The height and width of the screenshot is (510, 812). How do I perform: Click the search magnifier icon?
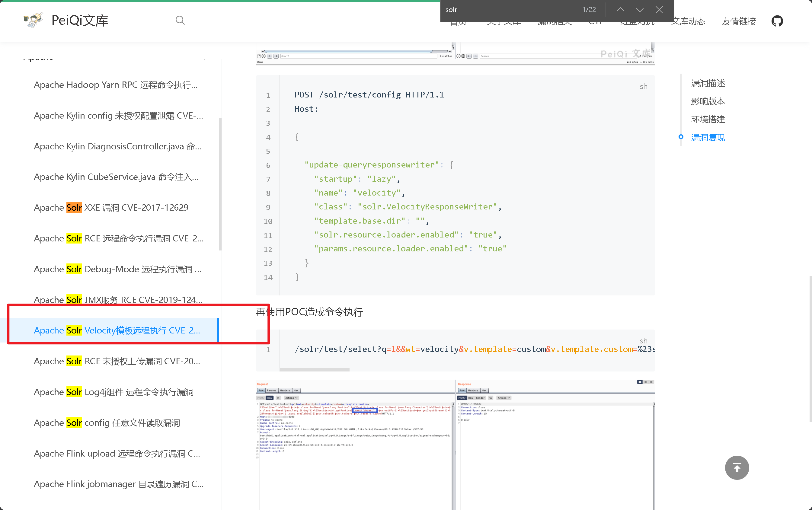coord(180,21)
